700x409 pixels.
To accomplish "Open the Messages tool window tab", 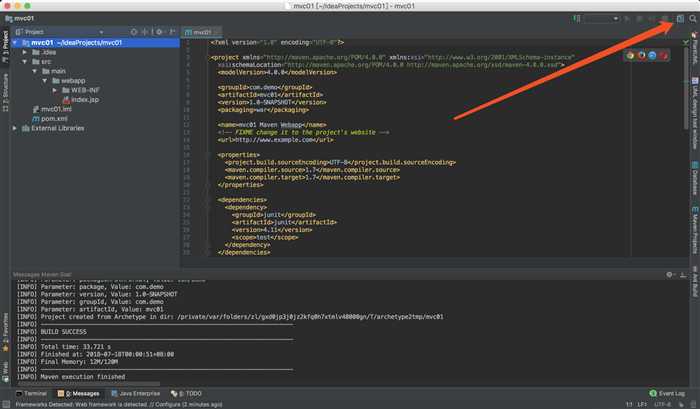I will (79, 393).
